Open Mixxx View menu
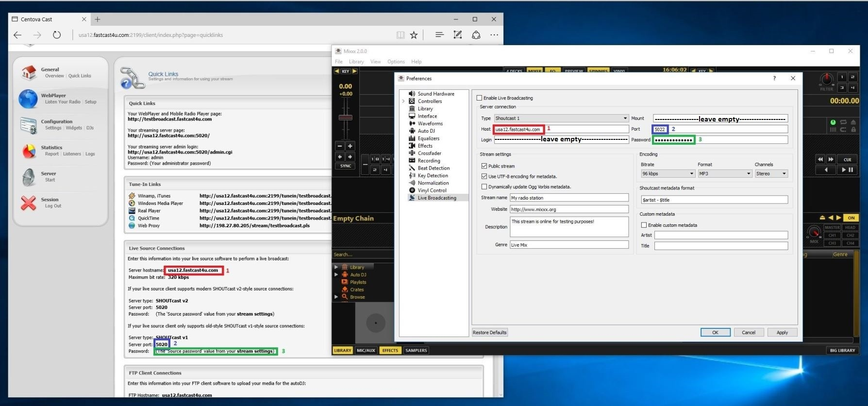Image resolution: width=868 pixels, height=406 pixels. point(375,62)
